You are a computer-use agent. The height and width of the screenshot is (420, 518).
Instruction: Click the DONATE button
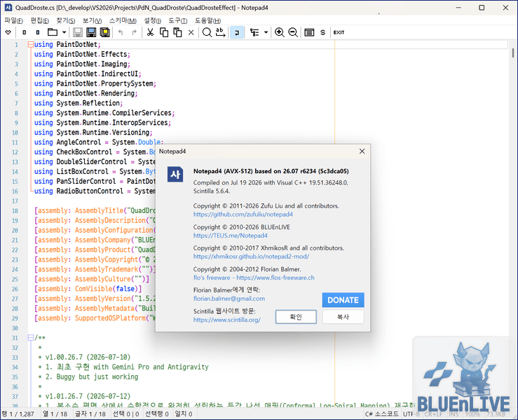(343, 300)
